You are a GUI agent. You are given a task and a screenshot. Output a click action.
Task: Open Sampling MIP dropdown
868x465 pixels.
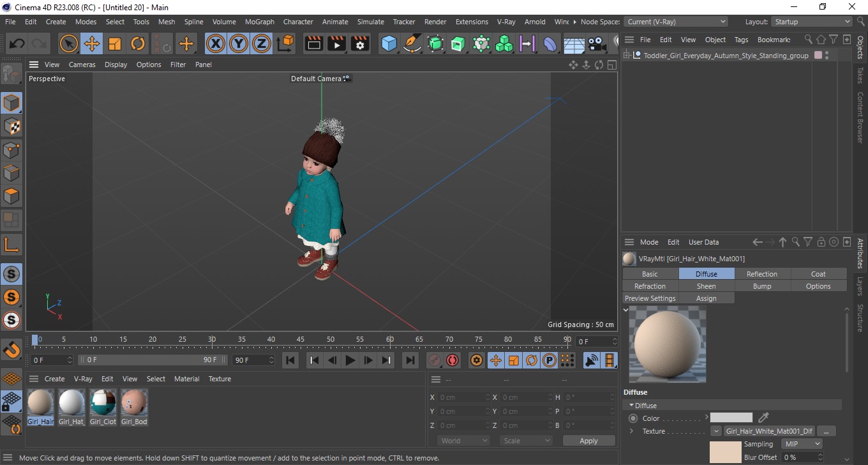click(802, 444)
